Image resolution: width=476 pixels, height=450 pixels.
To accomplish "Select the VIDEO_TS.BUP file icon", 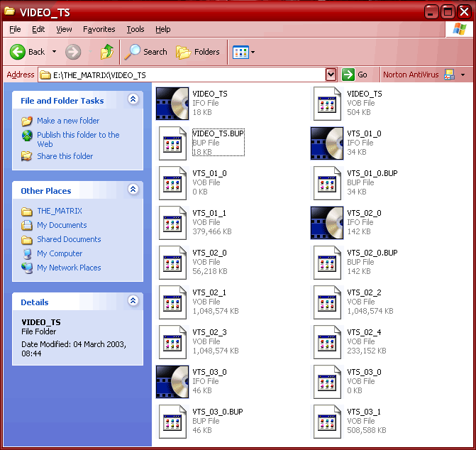I will (x=172, y=143).
